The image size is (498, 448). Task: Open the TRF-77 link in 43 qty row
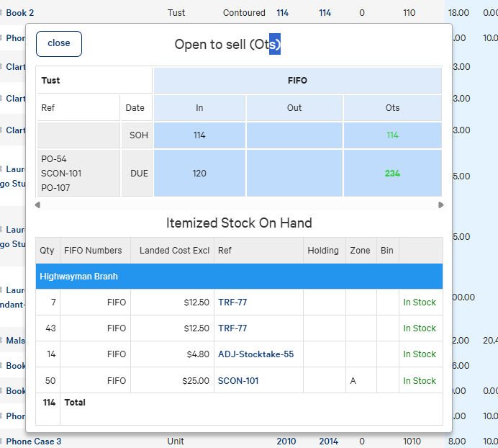pyautogui.click(x=232, y=328)
